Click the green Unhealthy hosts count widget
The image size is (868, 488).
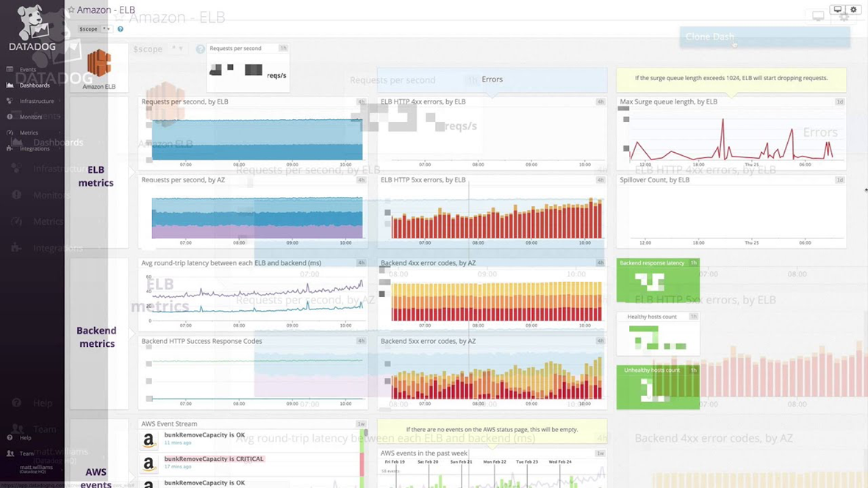pos(658,387)
